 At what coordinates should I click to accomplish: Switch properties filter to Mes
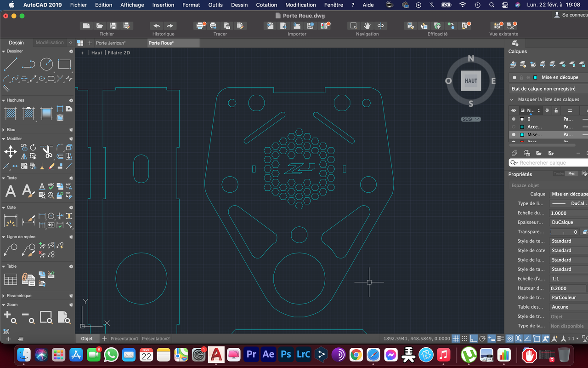click(571, 174)
